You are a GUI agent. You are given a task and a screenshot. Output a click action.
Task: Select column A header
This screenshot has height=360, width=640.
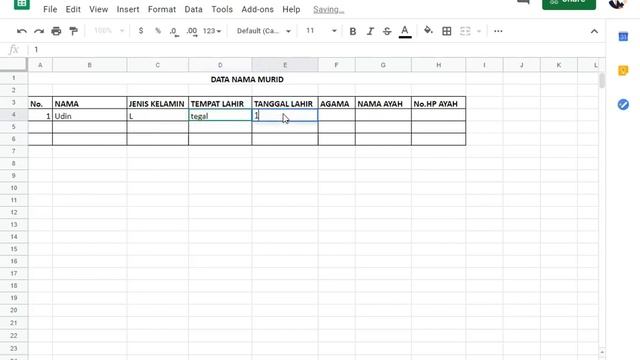(40, 65)
